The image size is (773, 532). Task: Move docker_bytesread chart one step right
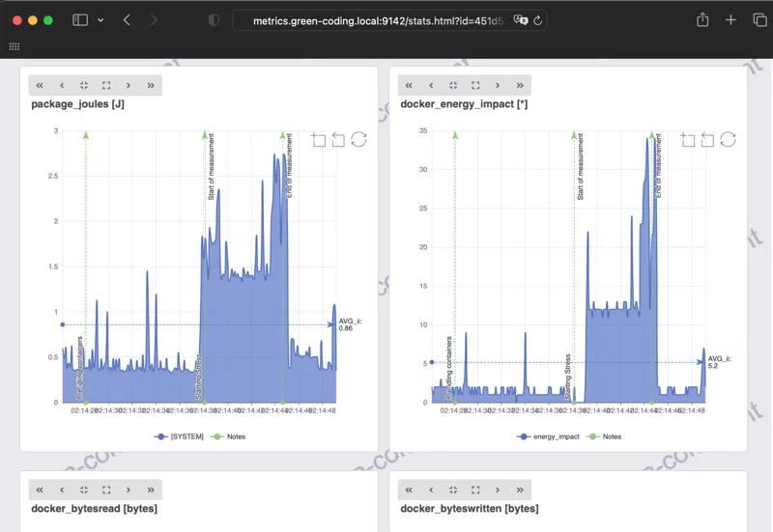tap(129, 490)
